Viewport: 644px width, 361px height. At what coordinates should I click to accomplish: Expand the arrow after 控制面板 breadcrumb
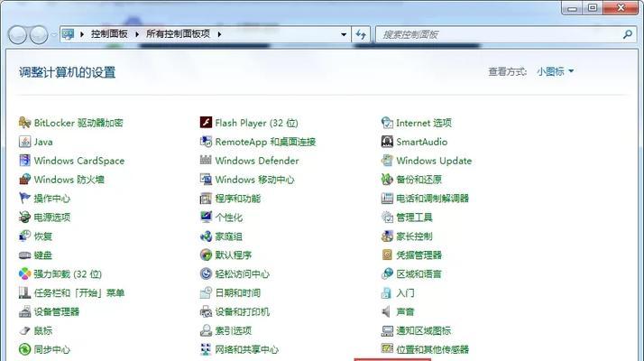click(137, 34)
